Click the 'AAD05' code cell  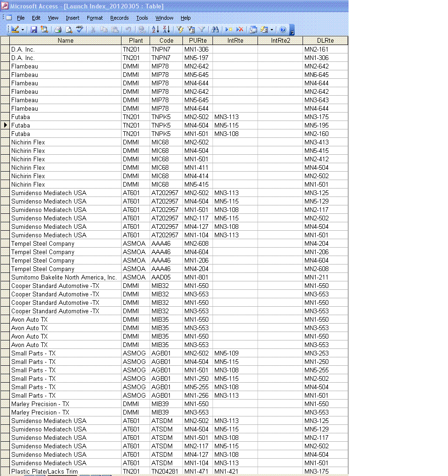point(167,277)
